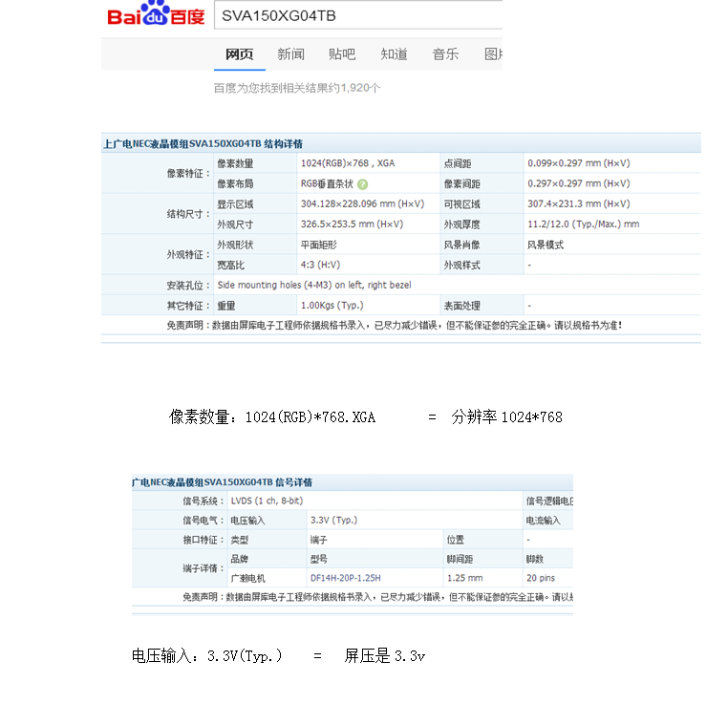Open the 知道 tab
The image size is (728, 704).
tap(394, 54)
